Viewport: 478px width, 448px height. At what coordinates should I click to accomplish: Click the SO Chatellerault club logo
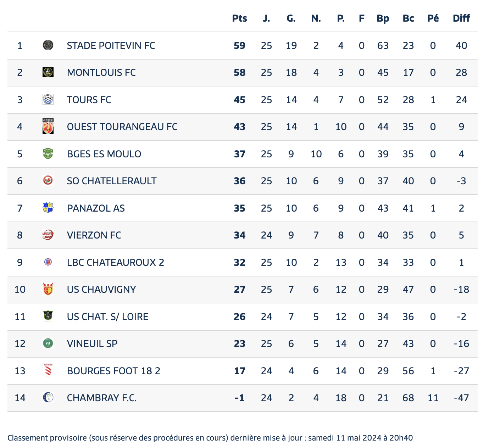pos(48,181)
